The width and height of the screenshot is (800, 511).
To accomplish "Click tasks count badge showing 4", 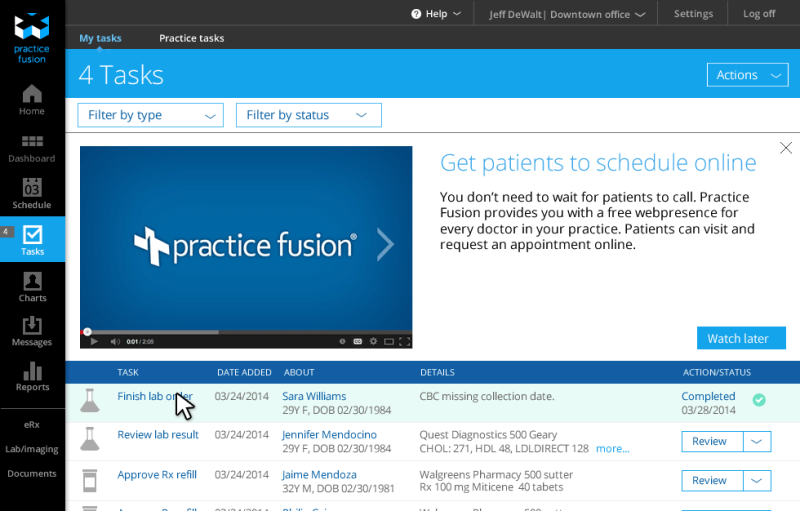I will click(6, 232).
